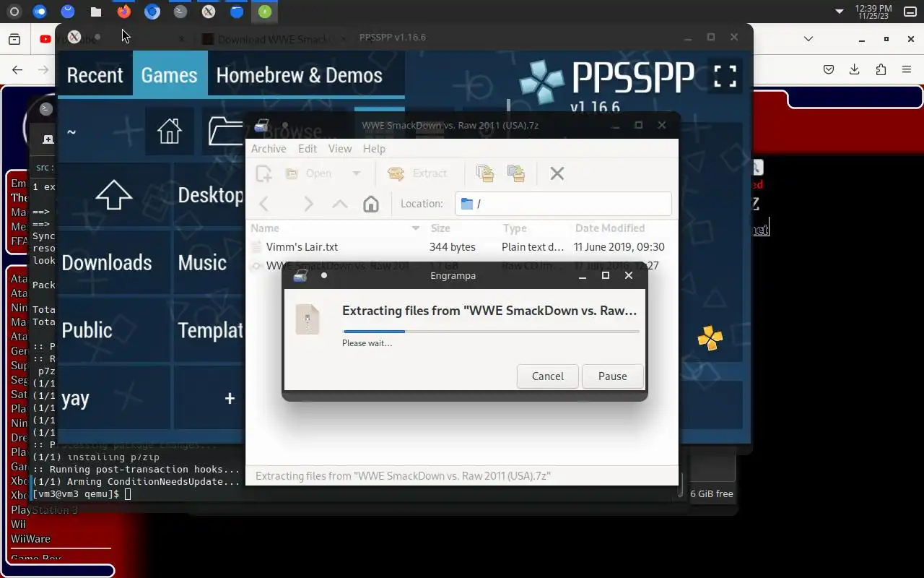Click the Engrampa status bar extracting message
Screen dimensions: 924x578
(x=404, y=477)
